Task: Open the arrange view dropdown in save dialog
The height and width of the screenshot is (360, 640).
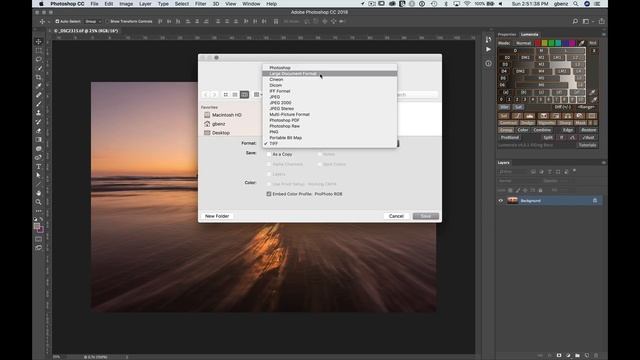Action: pyautogui.click(x=258, y=95)
